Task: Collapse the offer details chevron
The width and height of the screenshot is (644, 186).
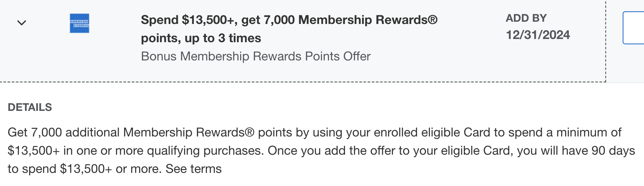Action: [21, 23]
